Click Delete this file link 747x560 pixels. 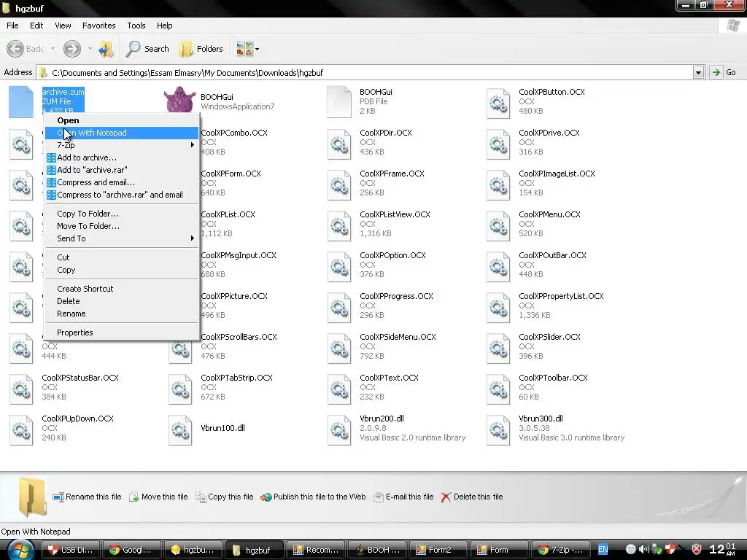pyautogui.click(x=472, y=497)
